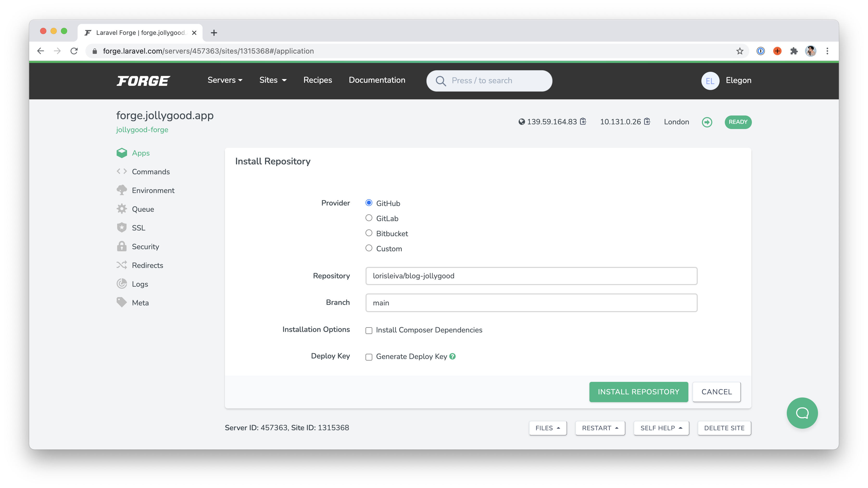Open the Chrome three-dot menu
This screenshot has width=868, height=488.
coord(827,51)
